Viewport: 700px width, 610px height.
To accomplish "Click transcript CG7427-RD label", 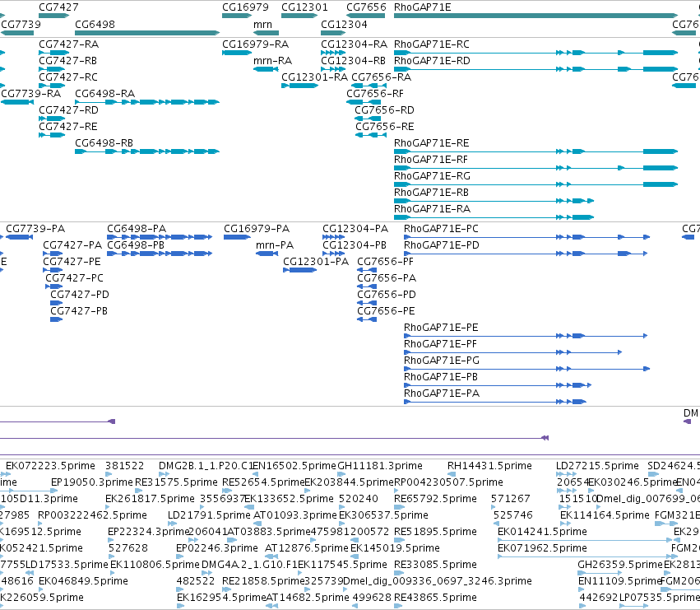I will tap(68, 110).
